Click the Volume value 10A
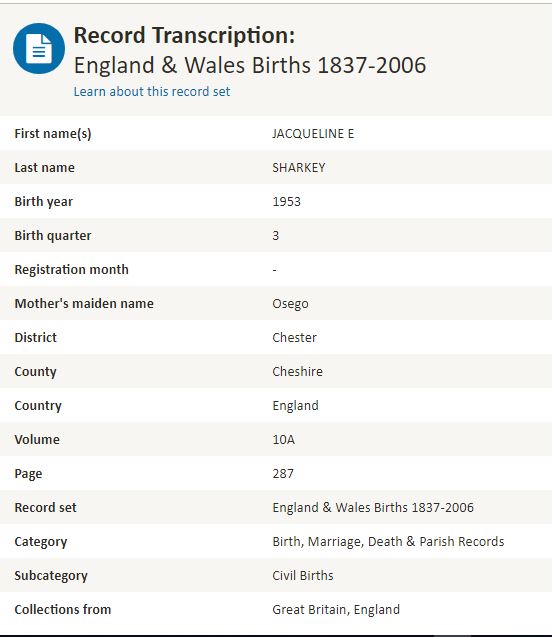Screen dimensions: 552x637 284,440
